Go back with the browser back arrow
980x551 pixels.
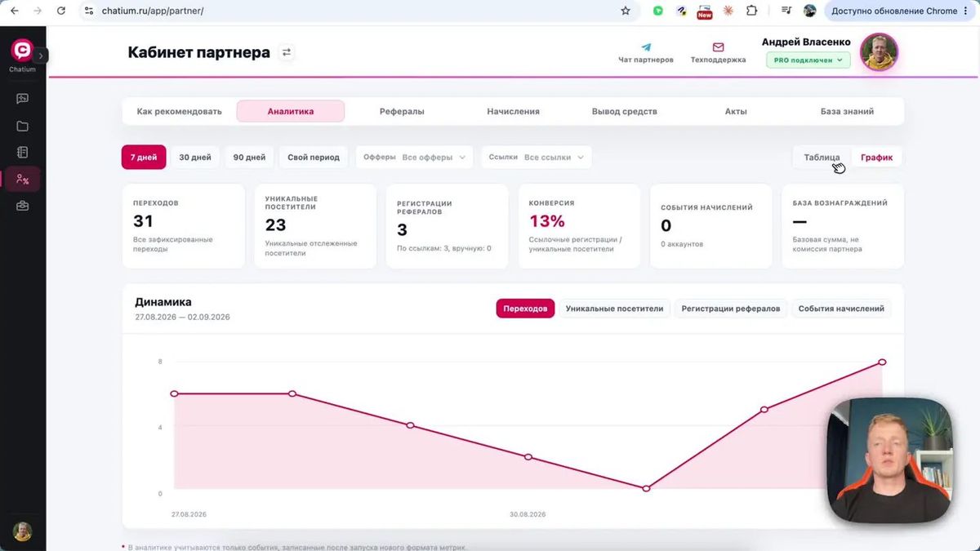[x=14, y=11]
